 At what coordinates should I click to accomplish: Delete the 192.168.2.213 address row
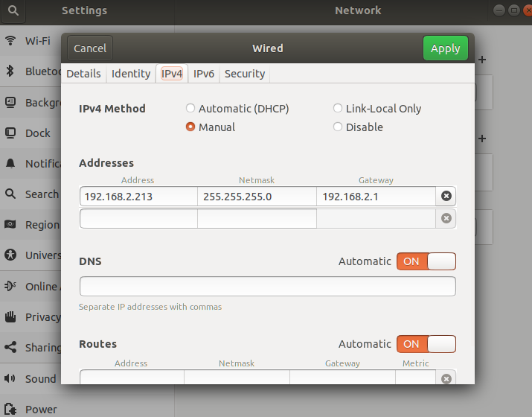[x=446, y=196]
